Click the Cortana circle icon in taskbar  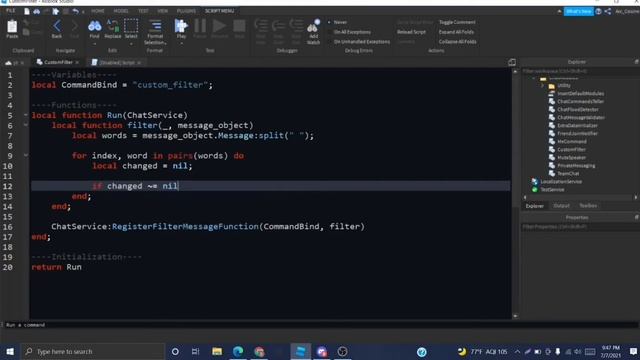tap(175, 351)
